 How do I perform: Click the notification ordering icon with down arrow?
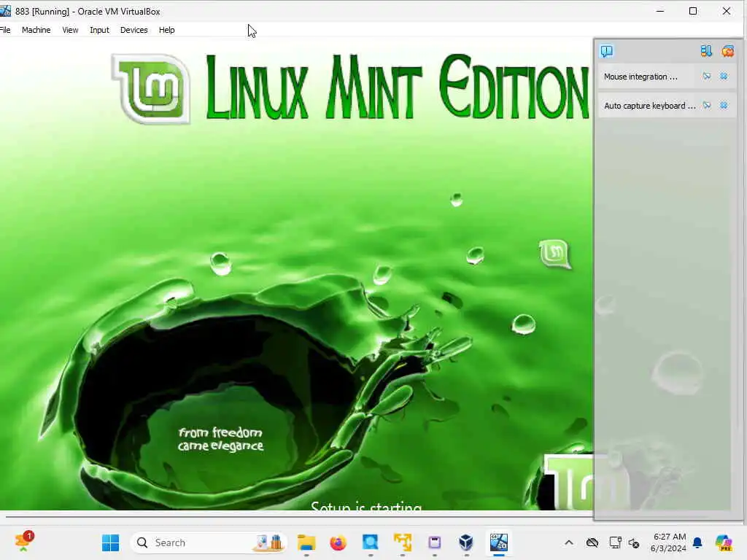pyautogui.click(x=706, y=51)
